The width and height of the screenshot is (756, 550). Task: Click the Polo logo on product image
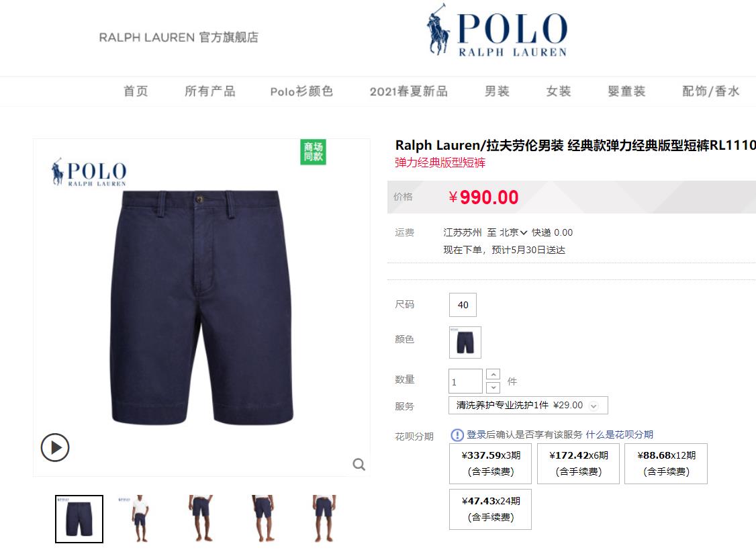tap(89, 172)
